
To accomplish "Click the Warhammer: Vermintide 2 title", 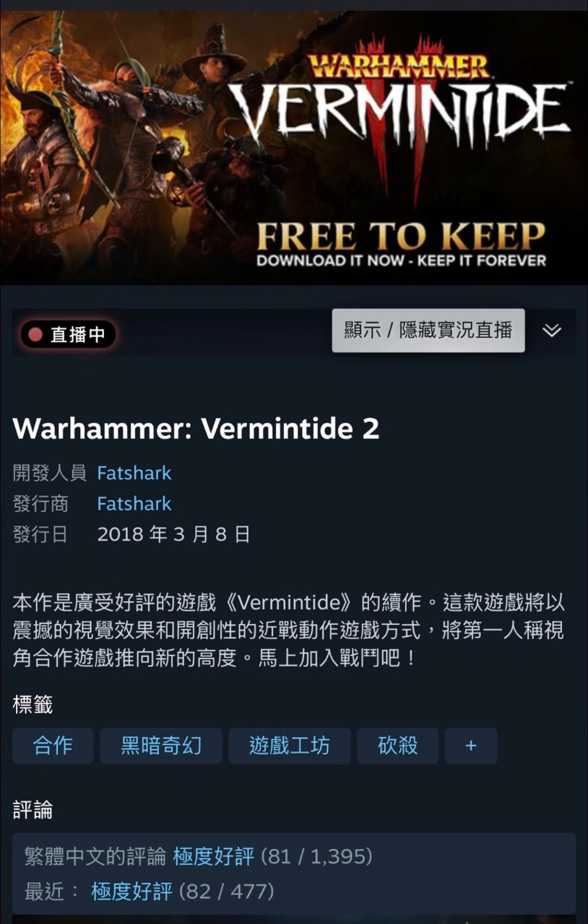I will (196, 429).
